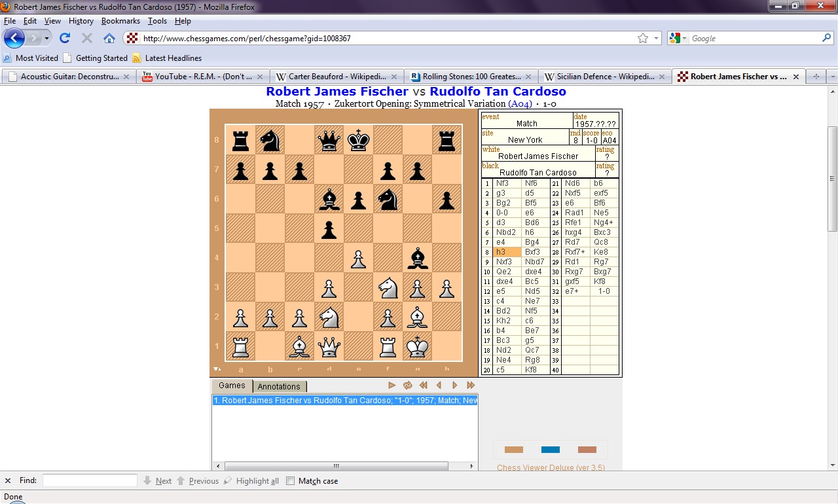The width and height of the screenshot is (838, 504).
Task: Open the Robert James Fischer player link
Action: tap(337, 92)
